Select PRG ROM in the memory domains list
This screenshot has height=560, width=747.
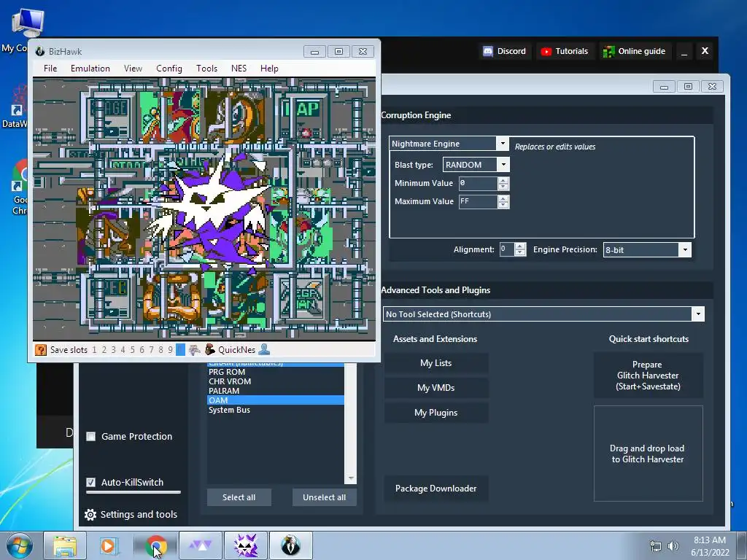point(275,373)
